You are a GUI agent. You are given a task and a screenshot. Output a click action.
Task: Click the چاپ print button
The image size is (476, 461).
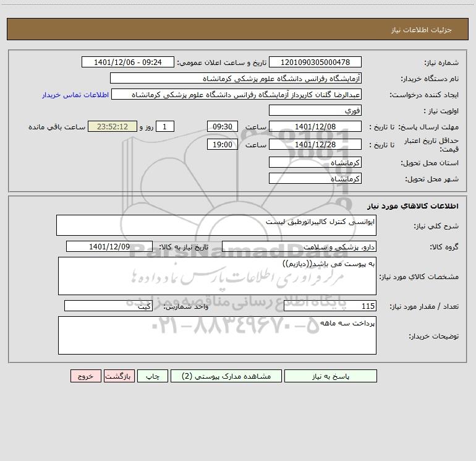tap(153, 376)
